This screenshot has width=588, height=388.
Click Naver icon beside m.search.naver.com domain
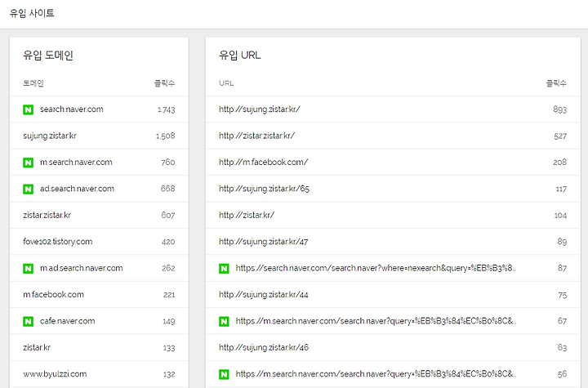pos(28,163)
